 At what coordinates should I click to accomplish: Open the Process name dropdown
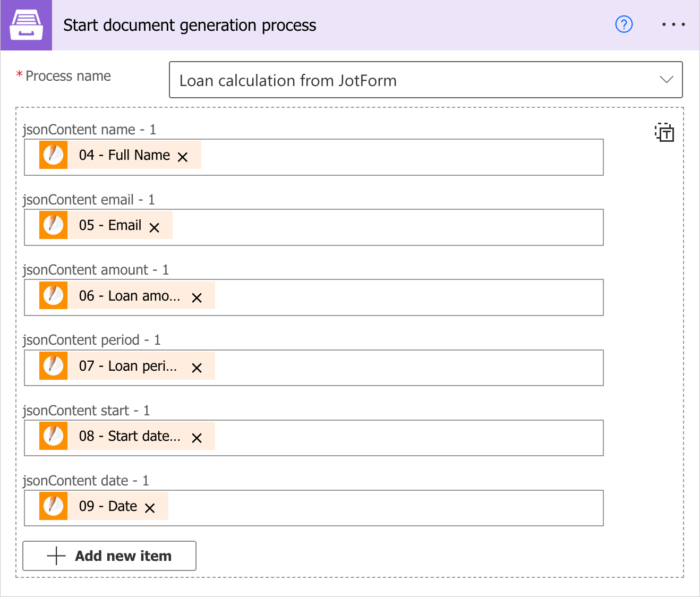425,80
